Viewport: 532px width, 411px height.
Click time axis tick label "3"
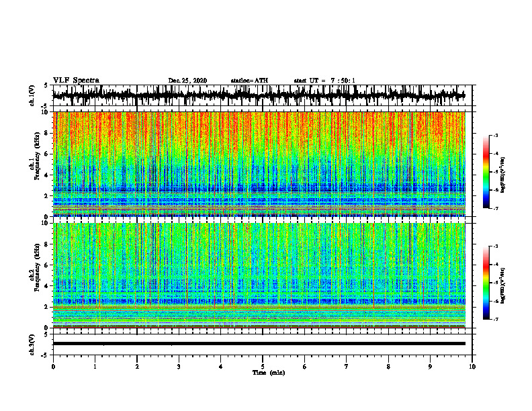click(179, 367)
